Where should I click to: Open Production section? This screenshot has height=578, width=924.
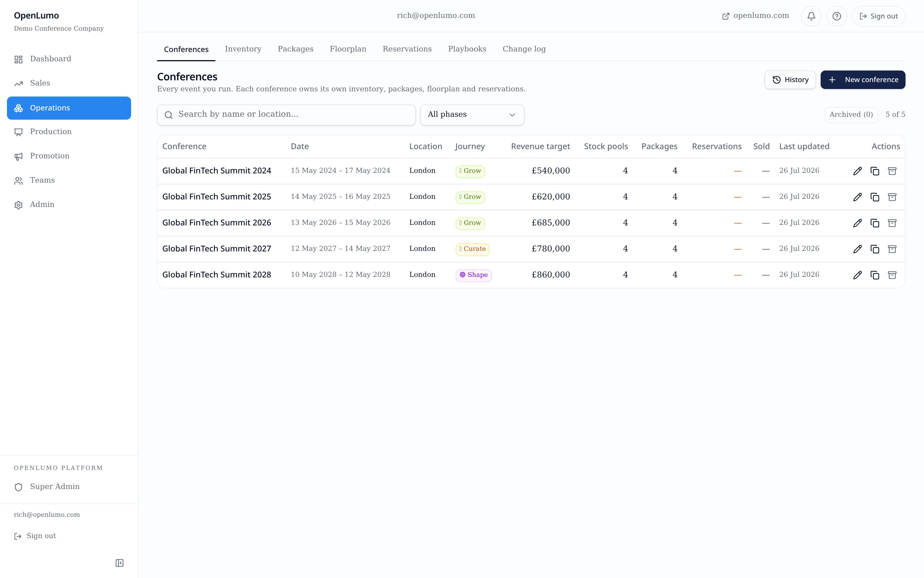click(69, 132)
